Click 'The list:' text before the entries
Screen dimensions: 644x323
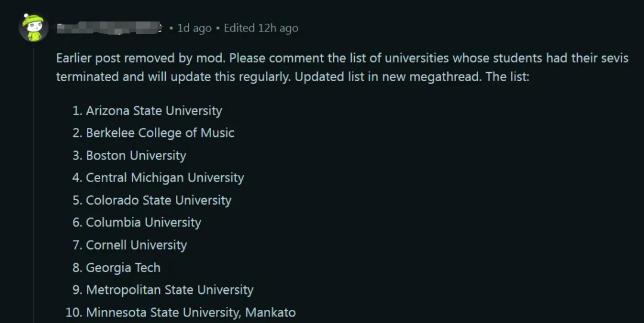click(507, 77)
